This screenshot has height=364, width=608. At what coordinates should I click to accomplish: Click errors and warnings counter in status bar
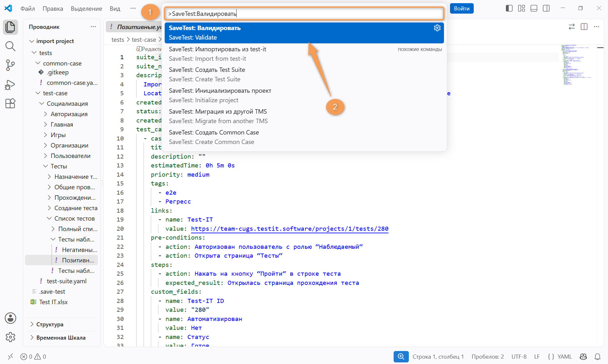[33, 357]
